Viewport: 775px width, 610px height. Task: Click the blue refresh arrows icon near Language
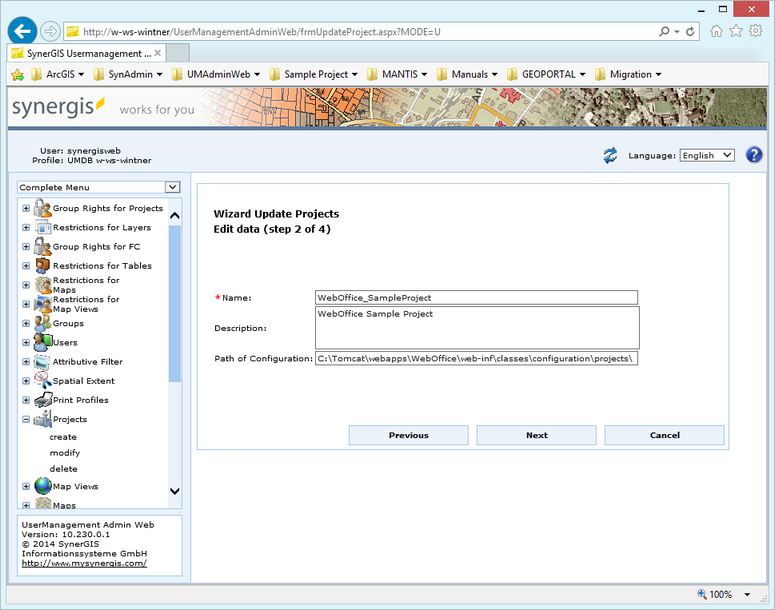point(610,155)
